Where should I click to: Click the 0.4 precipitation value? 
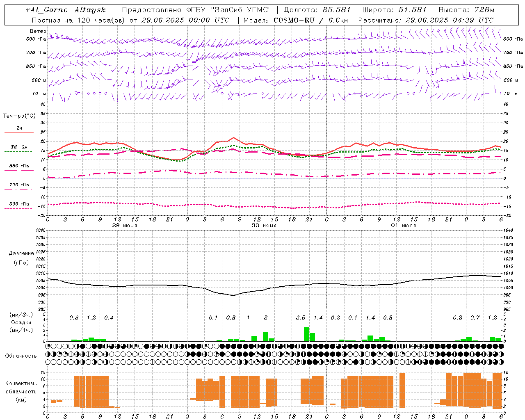[109, 317]
